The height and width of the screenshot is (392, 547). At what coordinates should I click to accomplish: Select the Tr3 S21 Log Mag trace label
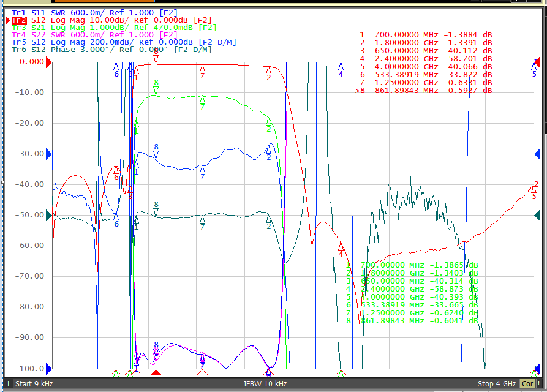tap(114, 28)
